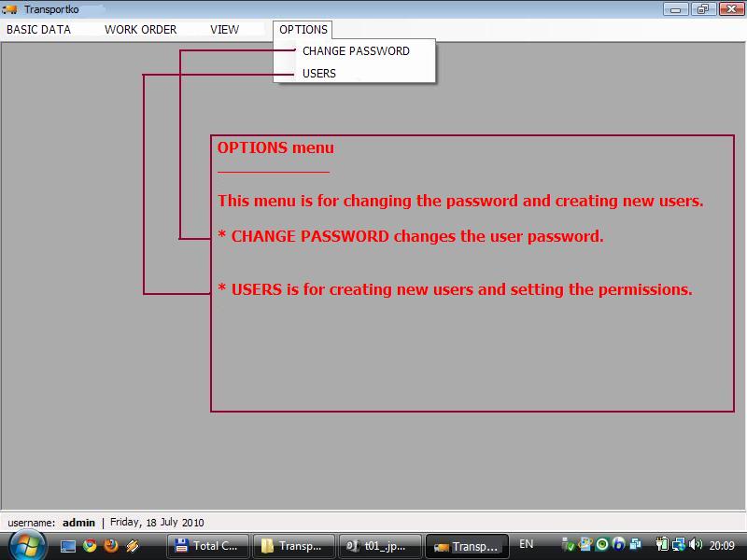Click the EN language indicator
Viewport: 747px width, 560px height.
pyautogui.click(x=526, y=544)
